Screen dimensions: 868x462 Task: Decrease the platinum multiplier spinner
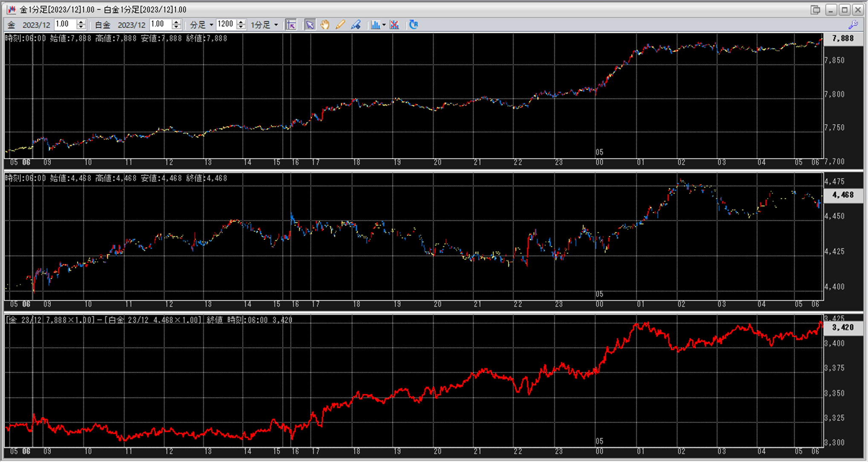point(176,27)
